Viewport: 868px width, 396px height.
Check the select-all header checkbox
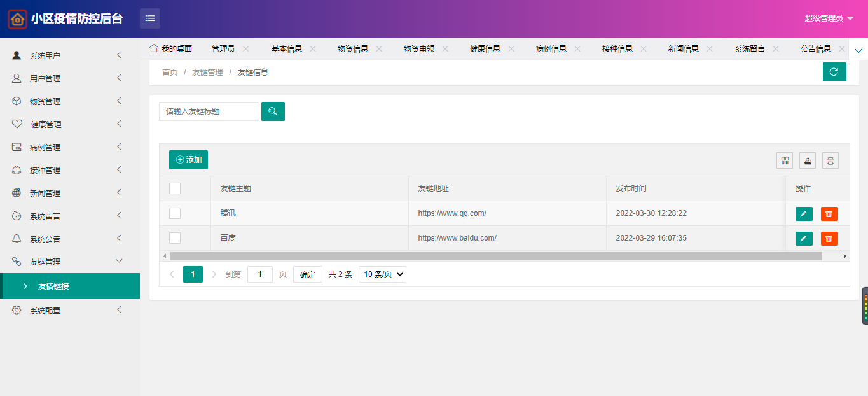175,188
